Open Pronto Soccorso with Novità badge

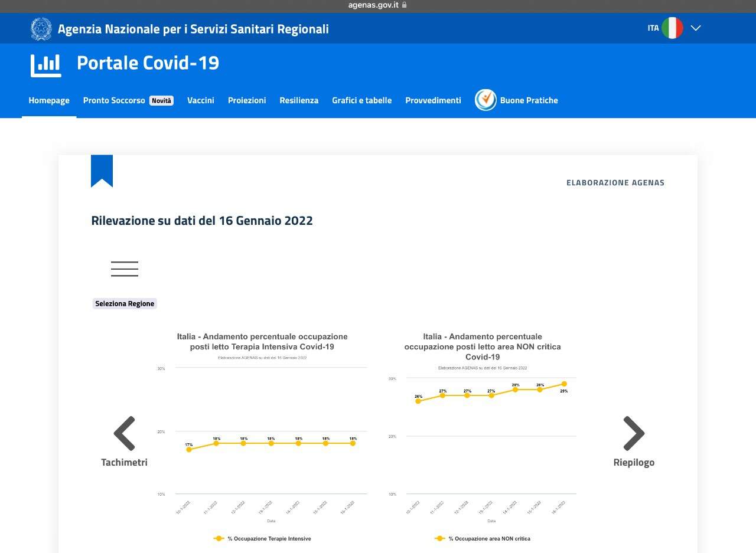coord(128,100)
